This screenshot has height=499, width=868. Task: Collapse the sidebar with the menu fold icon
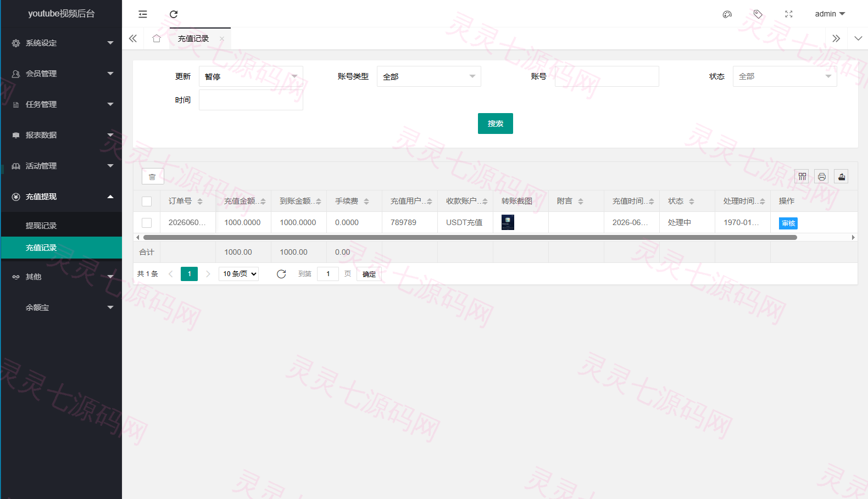[143, 14]
